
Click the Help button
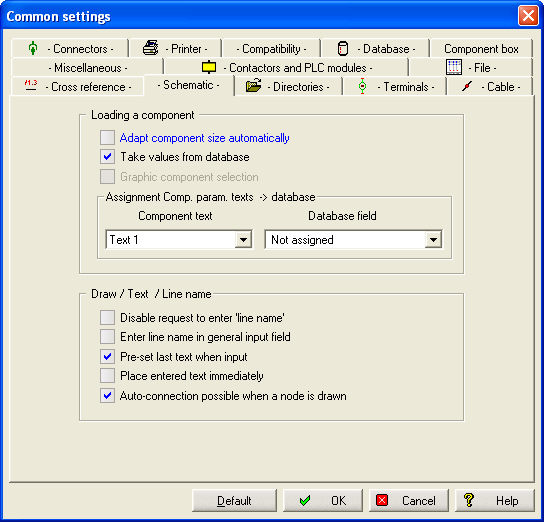(x=494, y=500)
